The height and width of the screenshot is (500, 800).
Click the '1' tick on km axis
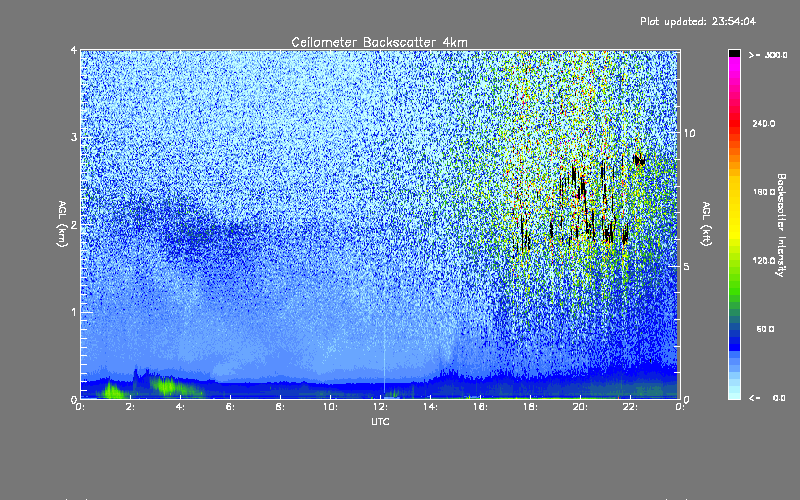[74, 312]
